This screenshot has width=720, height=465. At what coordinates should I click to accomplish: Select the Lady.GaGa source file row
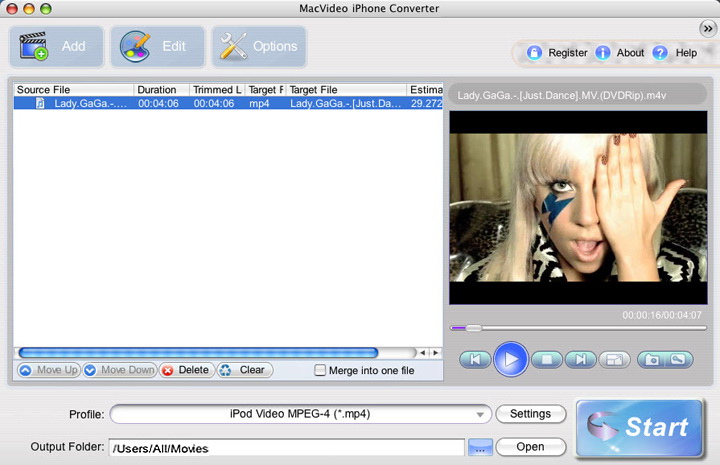point(228,103)
